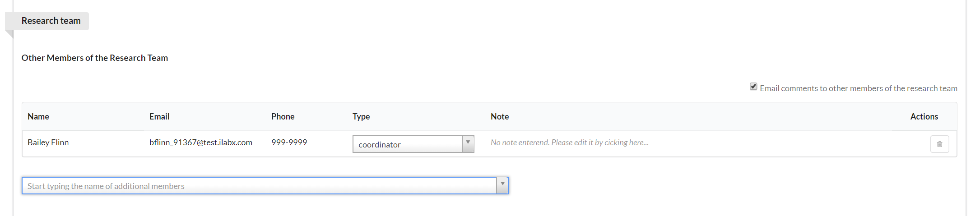This screenshot has height=216, width=980.
Task: Expand the additional members dropdown arrow
Action: point(502,185)
